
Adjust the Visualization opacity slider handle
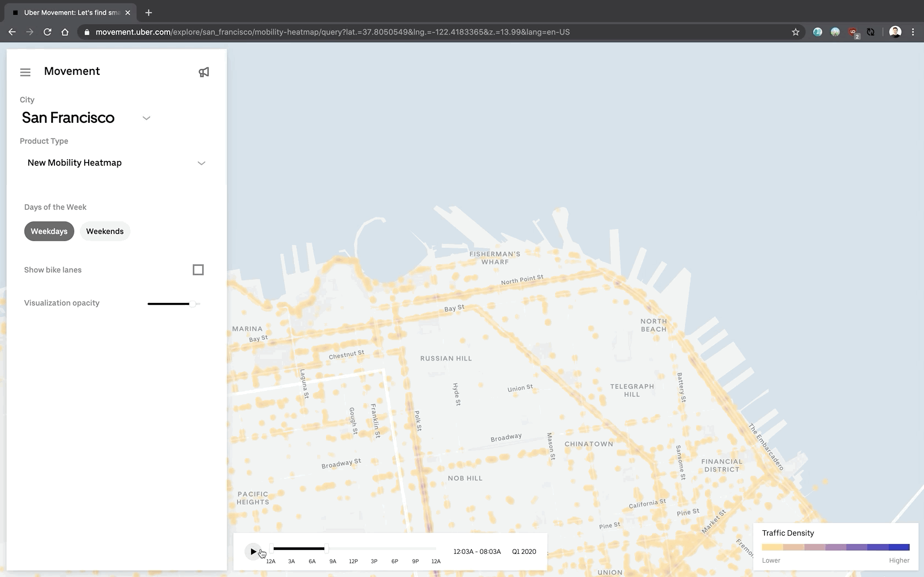pyautogui.click(x=194, y=303)
